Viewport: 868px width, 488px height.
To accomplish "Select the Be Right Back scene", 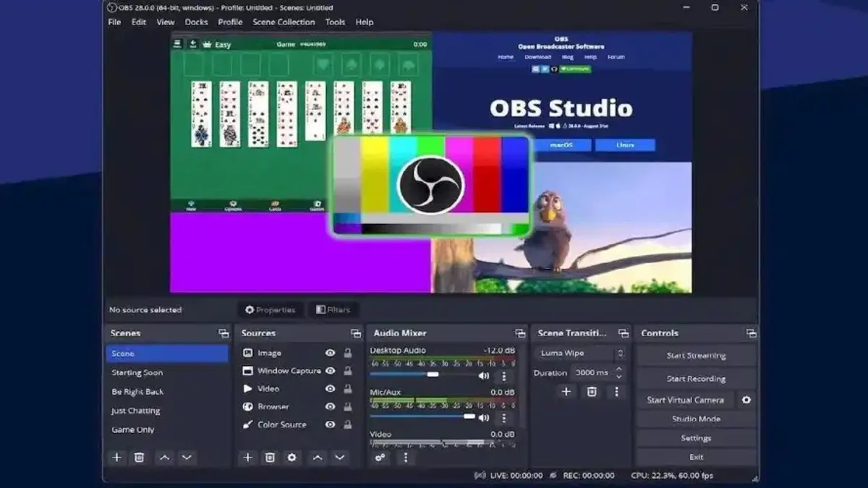I will 167,391.
